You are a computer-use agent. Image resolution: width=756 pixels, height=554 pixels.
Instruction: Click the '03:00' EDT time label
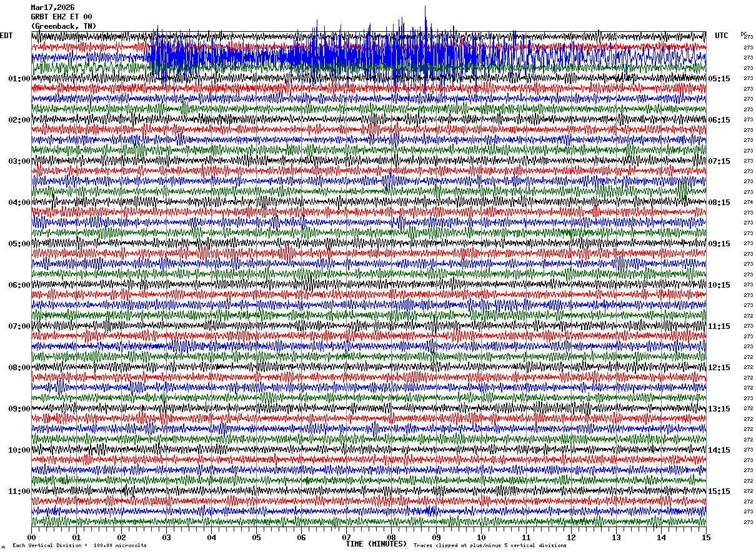pos(19,161)
